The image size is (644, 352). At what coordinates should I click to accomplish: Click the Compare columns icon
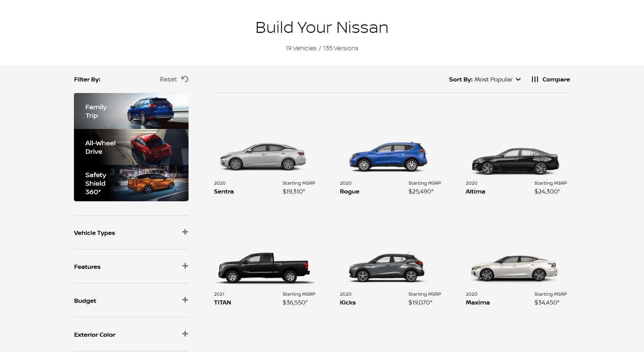click(x=535, y=79)
